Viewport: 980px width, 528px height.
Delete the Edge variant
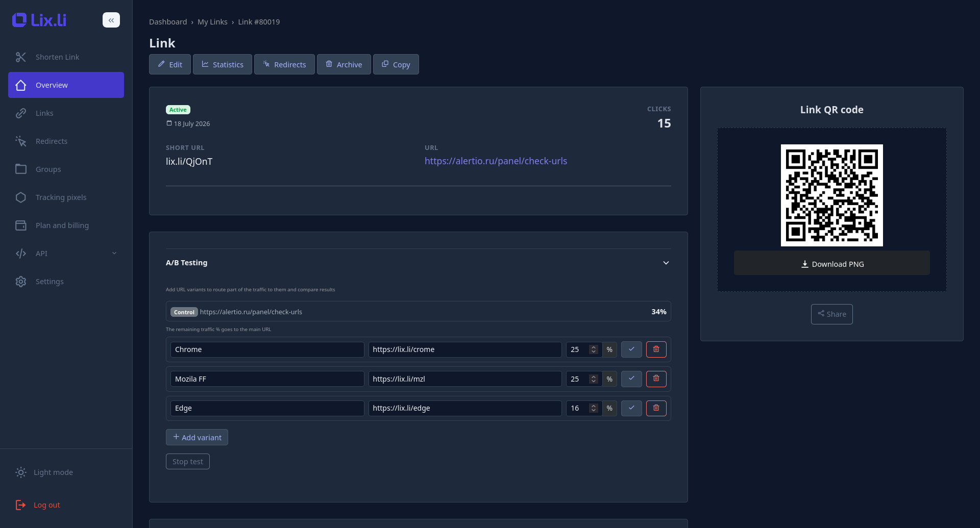click(x=656, y=408)
